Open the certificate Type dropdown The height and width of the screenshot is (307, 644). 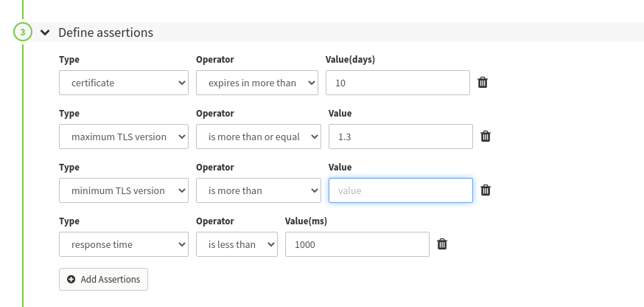(124, 83)
